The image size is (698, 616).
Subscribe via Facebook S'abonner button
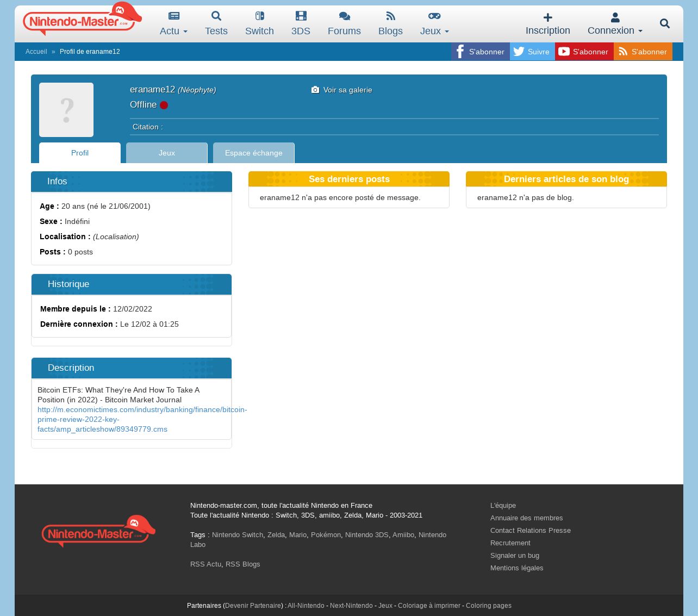[x=481, y=52]
